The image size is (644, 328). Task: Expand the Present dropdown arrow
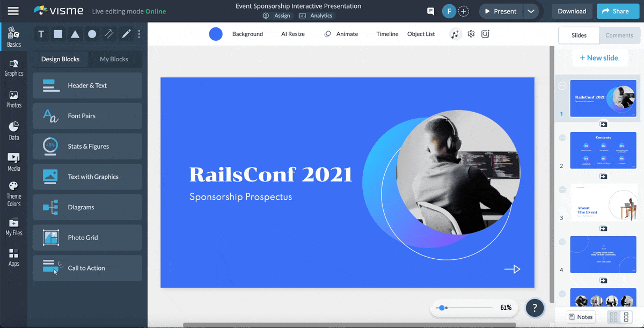pos(531,11)
